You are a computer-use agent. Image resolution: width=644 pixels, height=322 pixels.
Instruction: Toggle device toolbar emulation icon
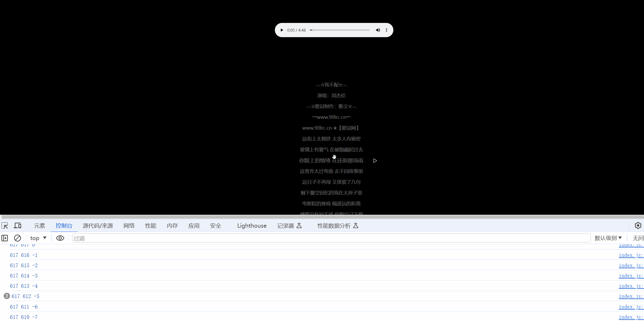pyautogui.click(x=18, y=226)
